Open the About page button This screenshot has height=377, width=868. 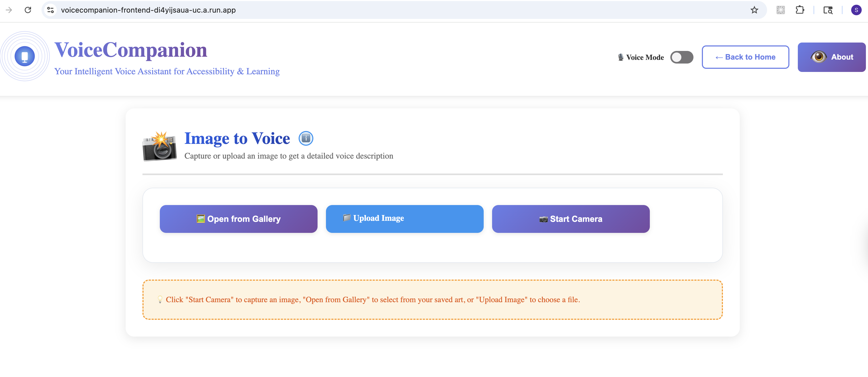[831, 57]
